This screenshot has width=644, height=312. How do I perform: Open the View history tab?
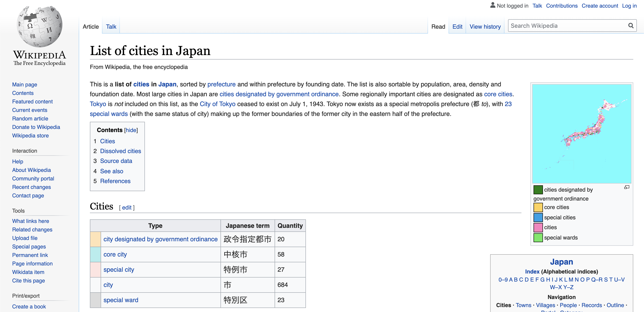485,26
